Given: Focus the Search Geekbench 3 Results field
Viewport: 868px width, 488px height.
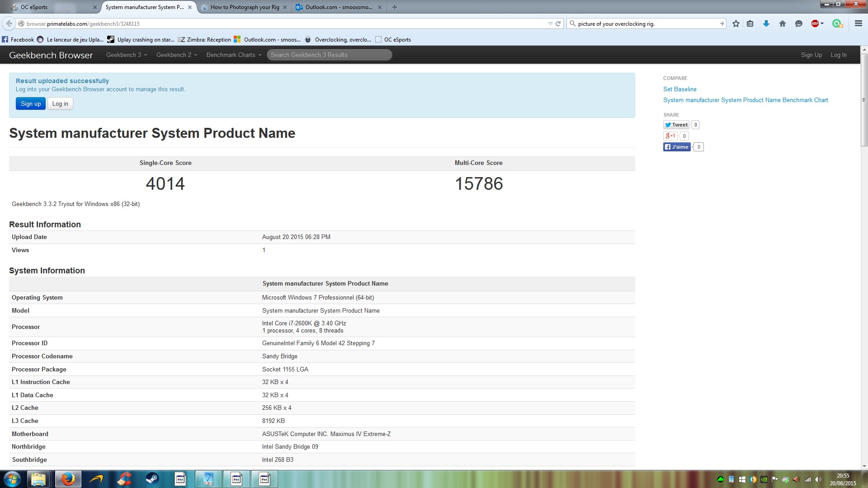Looking at the screenshot, I should click(x=329, y=55).
